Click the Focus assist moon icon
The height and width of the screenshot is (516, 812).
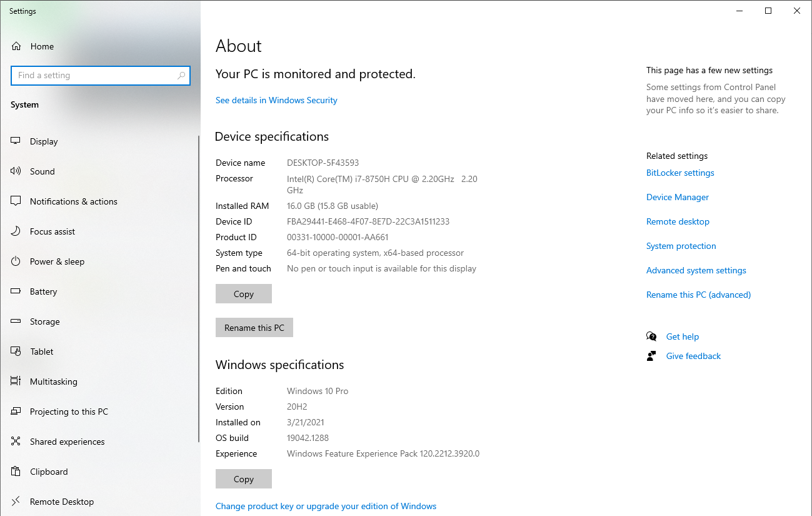click(16, 231)
